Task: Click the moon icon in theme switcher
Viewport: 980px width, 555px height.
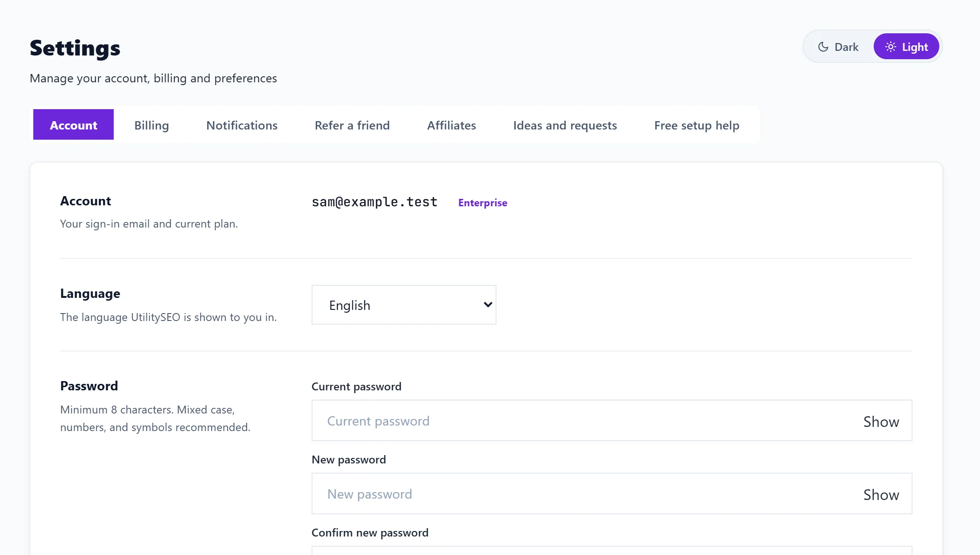Action: coord(823,47)
